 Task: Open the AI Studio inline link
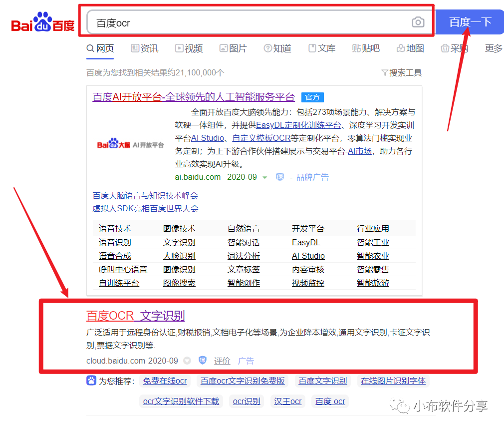tap(208, 138)
